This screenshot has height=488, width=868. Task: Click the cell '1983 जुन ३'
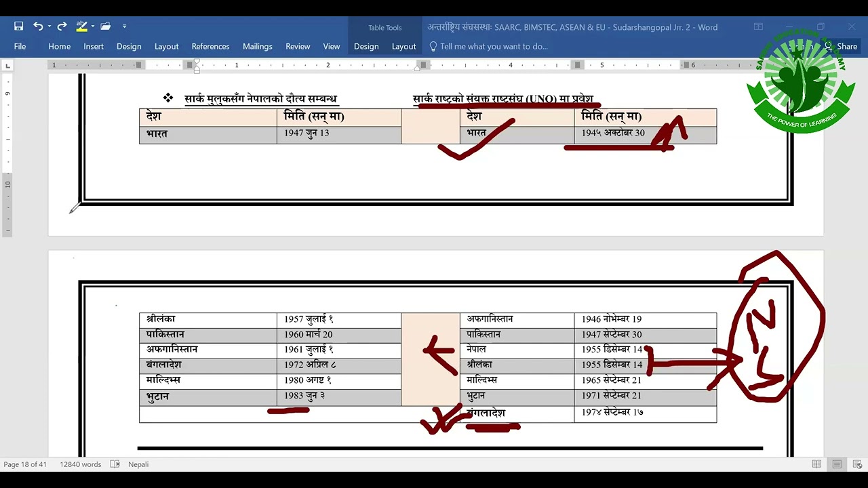[338, 396]
